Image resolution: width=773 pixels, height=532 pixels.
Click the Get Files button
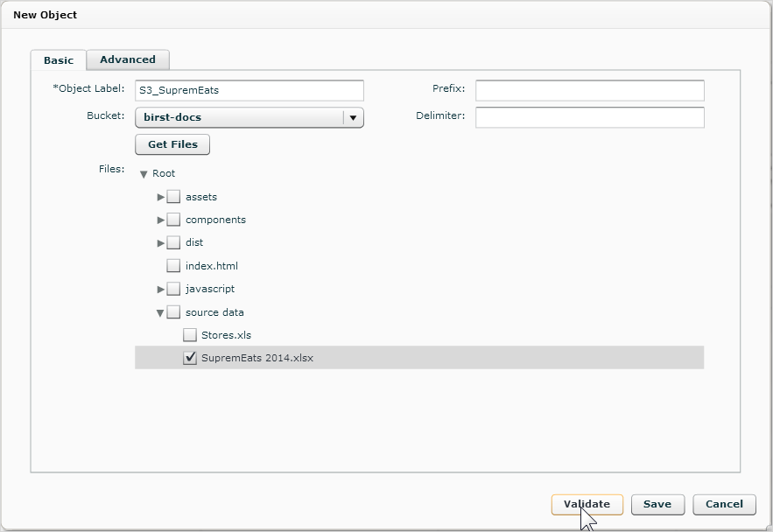(172, 144)
